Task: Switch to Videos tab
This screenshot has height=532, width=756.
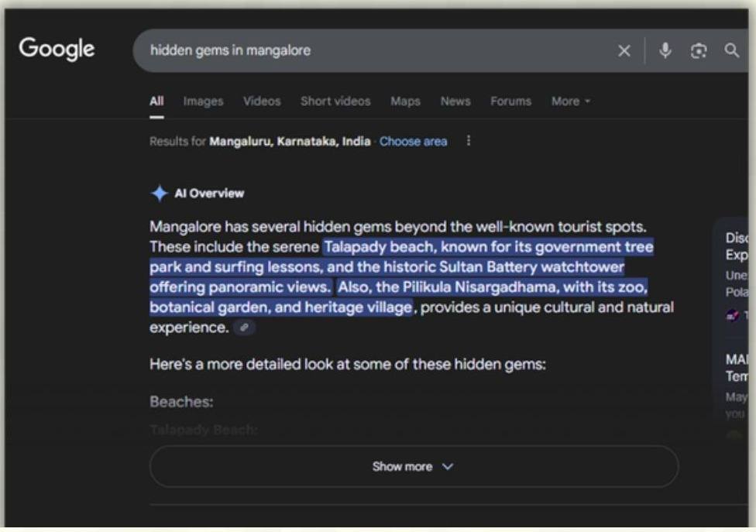Action: click(x=262, y=101)
